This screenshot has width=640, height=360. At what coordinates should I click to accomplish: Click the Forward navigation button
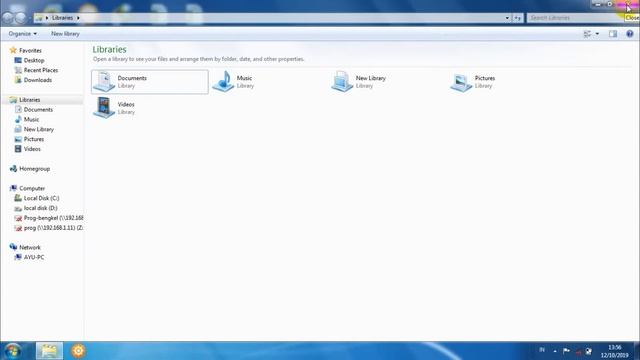[20, 18]
